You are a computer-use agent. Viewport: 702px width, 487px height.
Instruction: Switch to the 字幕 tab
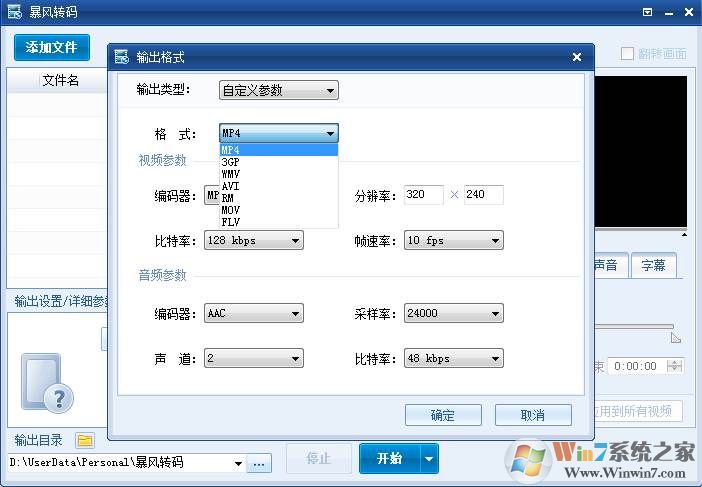(x=653, y=265)
